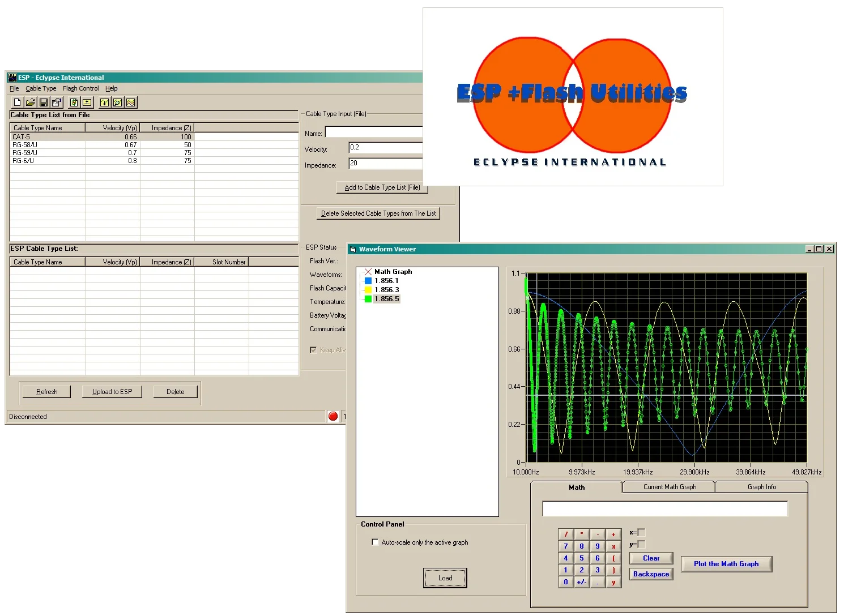844x616 pixels.
Task: Click the Clear button
Action: click(x=651, y=558)
